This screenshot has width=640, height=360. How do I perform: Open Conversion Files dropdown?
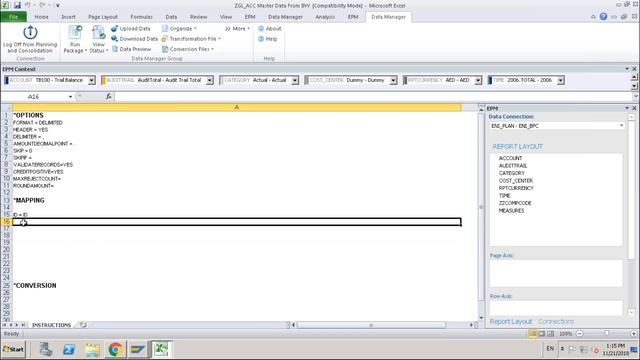coord(188,49)
